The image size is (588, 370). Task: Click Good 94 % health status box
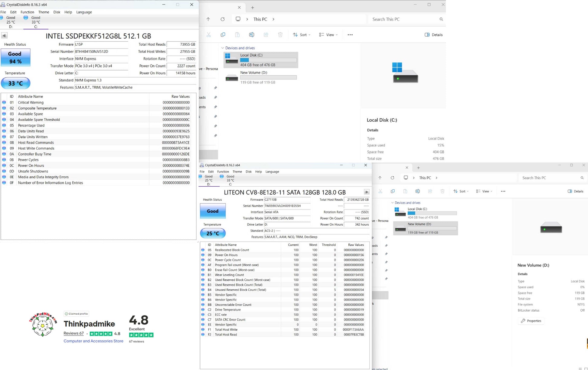15,57
